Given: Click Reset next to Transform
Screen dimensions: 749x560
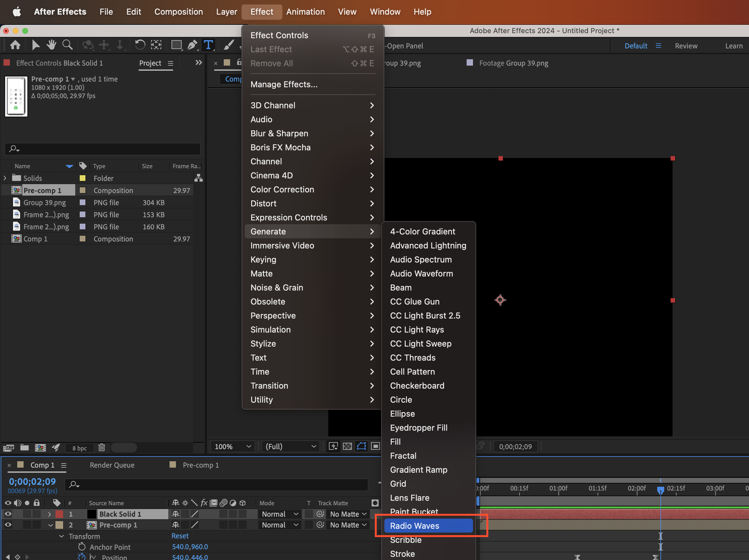Looking at the screenshot, I should (x=180, y=536).
